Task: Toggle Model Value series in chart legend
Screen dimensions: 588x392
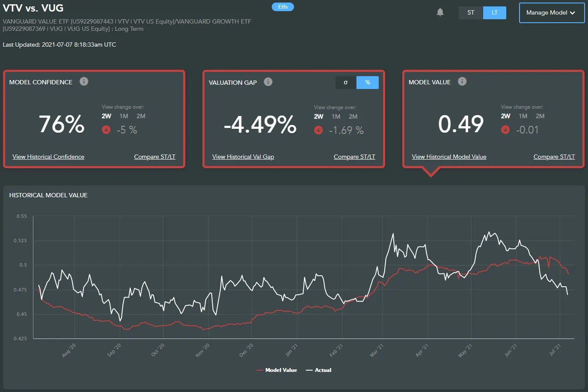Action: [276, 370]
